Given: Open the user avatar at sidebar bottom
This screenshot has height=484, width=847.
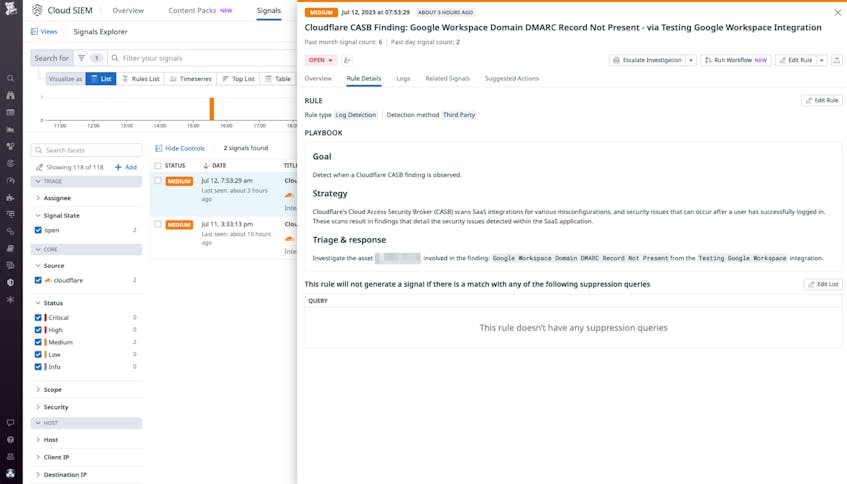Looking at the screenshot, I should point(10,473).
